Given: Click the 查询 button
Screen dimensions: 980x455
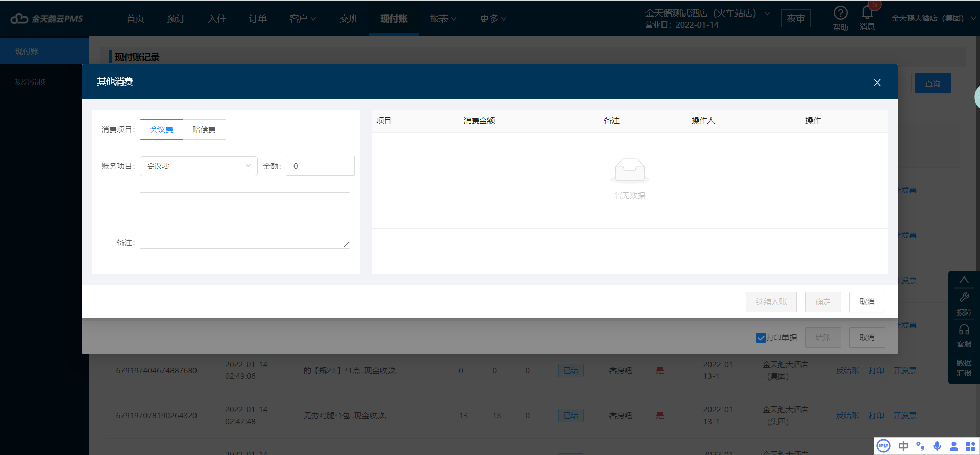Looking at the screenshot, I should pyautogui.click(x=933, y=83).
